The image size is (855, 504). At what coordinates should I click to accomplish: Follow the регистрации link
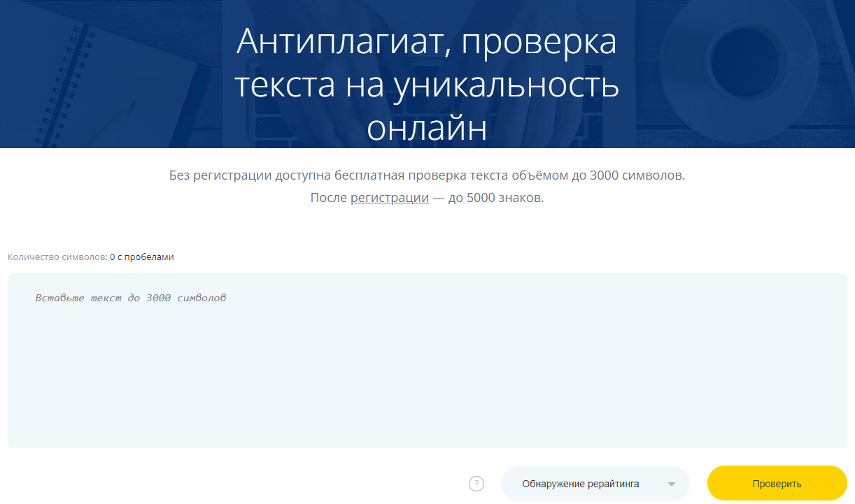389,198
